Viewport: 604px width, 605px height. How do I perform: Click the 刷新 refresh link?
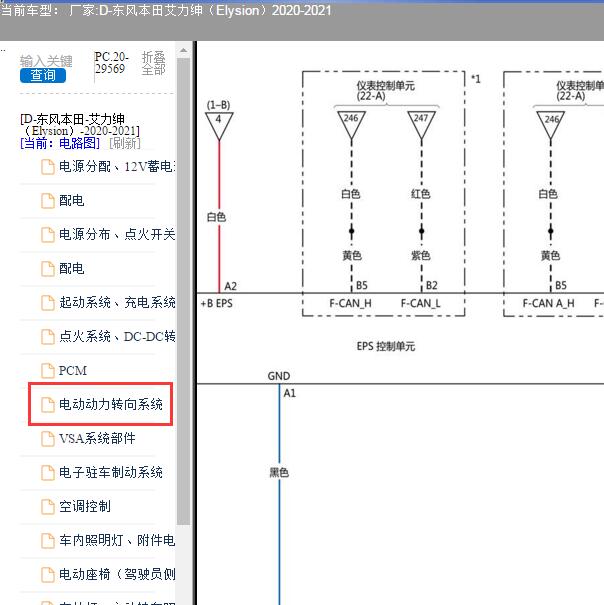click(125, 144)
